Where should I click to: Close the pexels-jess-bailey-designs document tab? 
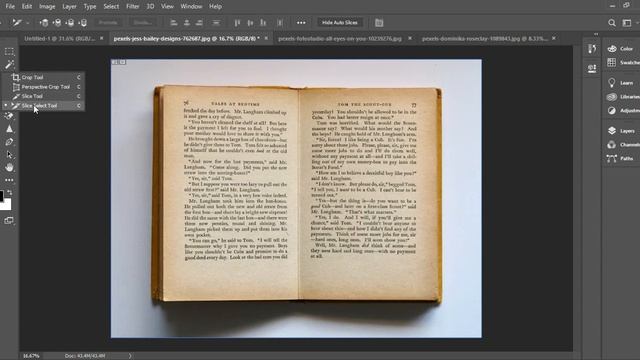tap(266, 38)
